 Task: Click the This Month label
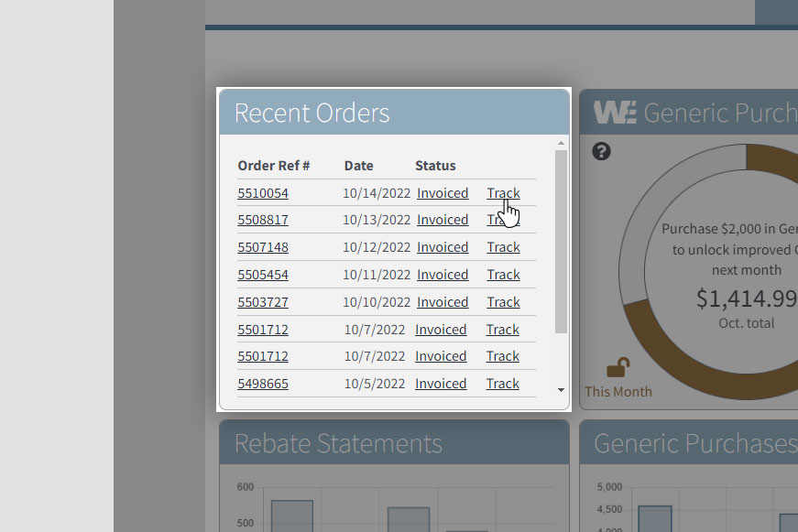[618, 392]
